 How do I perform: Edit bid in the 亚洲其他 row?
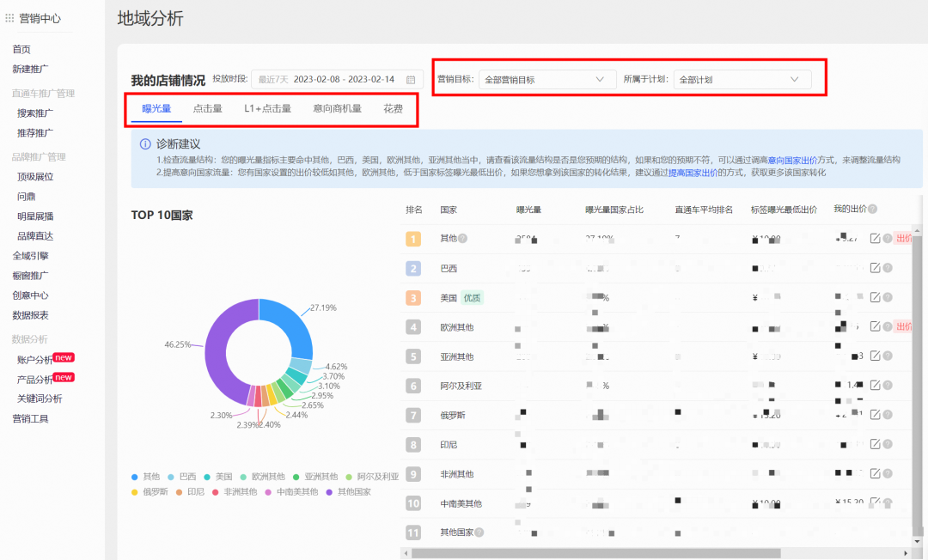click(x=876, y=356)
